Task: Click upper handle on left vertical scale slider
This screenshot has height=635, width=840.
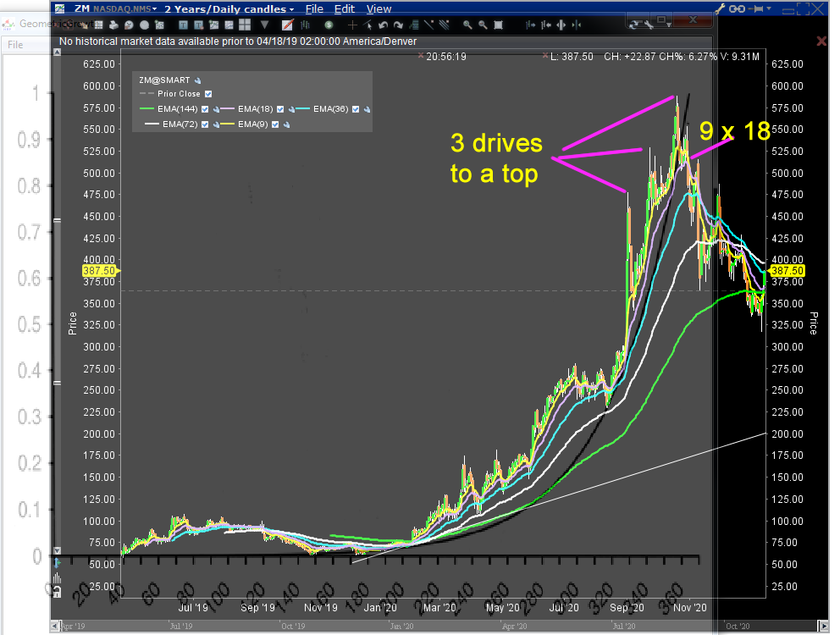Action: click(x=57, y=220)
